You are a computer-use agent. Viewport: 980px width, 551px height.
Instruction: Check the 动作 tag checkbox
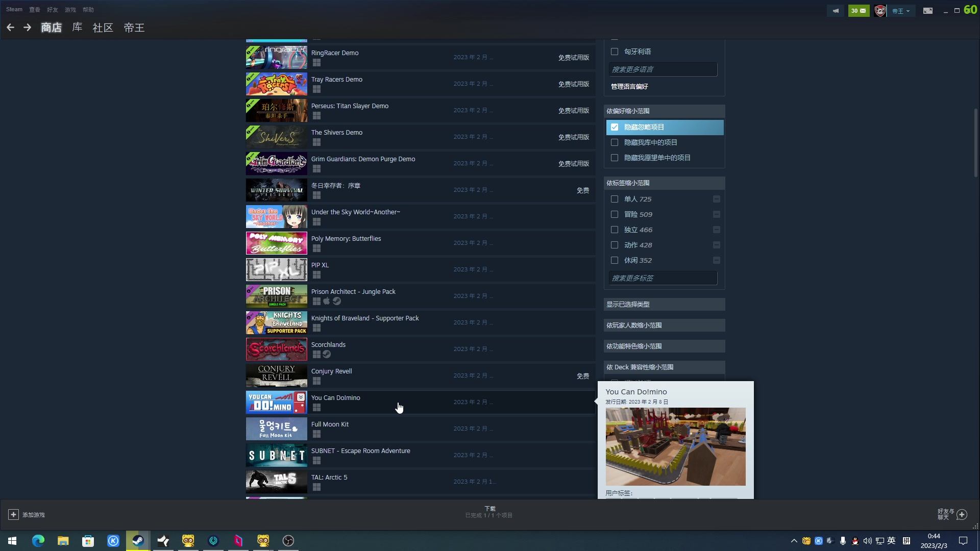coord(615,245)
